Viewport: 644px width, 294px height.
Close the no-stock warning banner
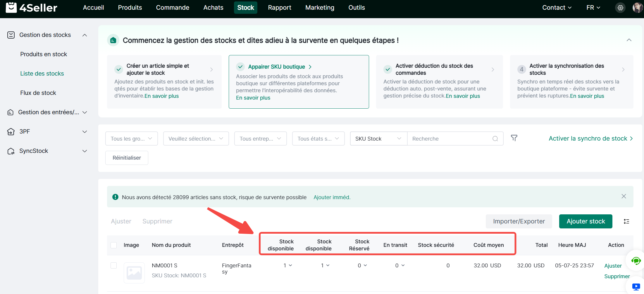[624, 196]
